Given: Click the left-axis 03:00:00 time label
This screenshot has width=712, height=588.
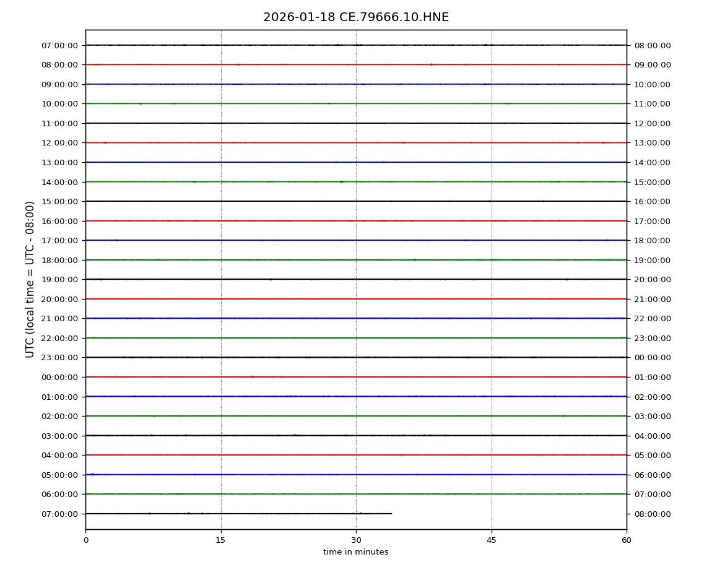Looking at the screenshot, I should [x=60, y=436].
